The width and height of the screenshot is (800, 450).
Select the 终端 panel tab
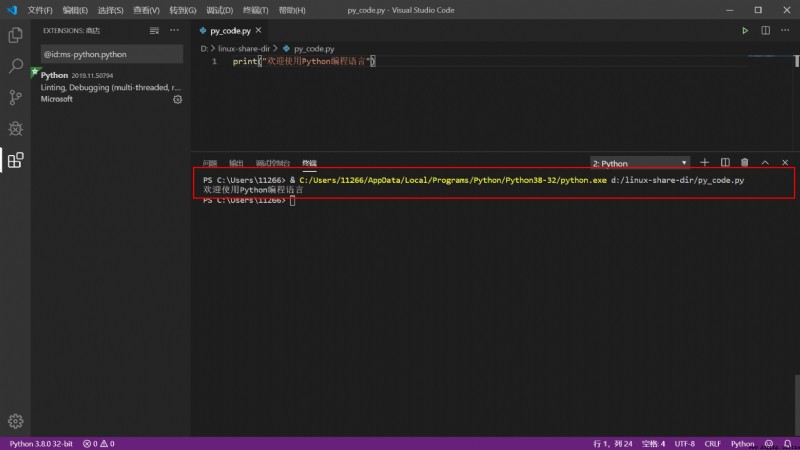click(310, 163)
